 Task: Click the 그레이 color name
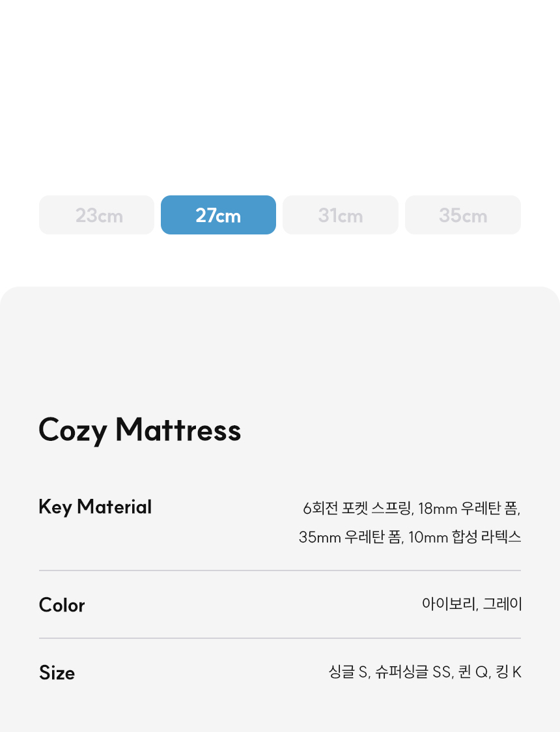coord(502,604)
